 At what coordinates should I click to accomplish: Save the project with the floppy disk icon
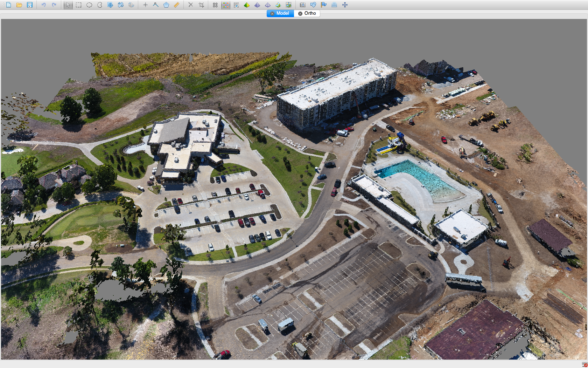tap(30, 5)
